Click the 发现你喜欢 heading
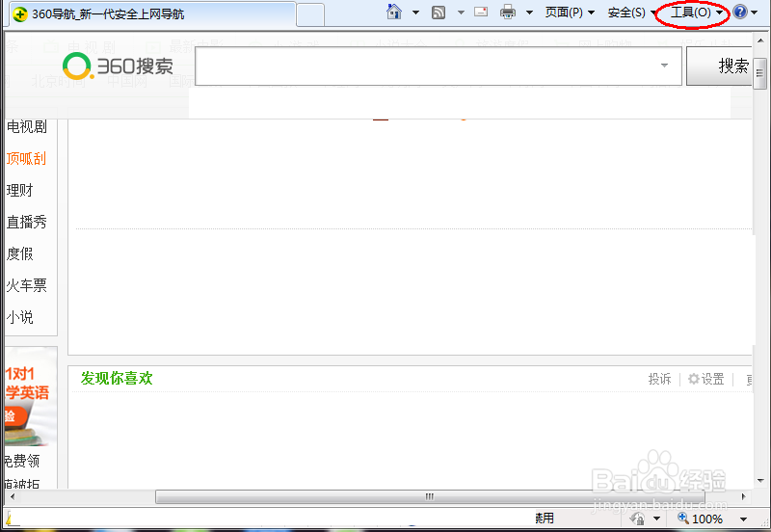This screenshot has width=771, height=532. pyautogui.click(x=117, y=378)
